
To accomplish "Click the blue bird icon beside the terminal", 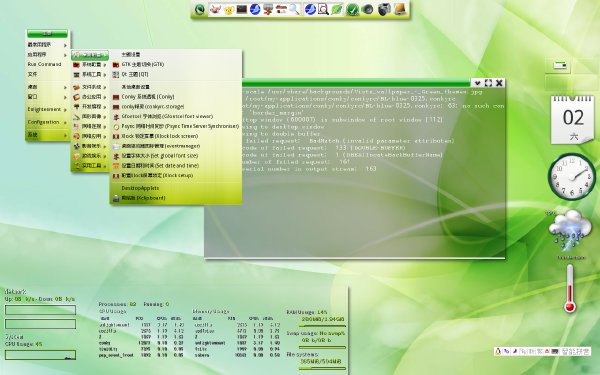I will 255,9.
